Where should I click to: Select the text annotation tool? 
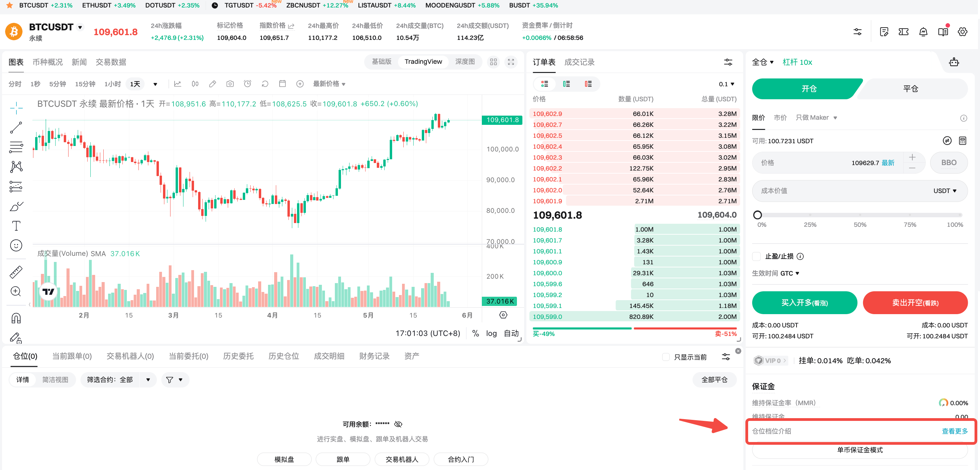tap(16, 226)
